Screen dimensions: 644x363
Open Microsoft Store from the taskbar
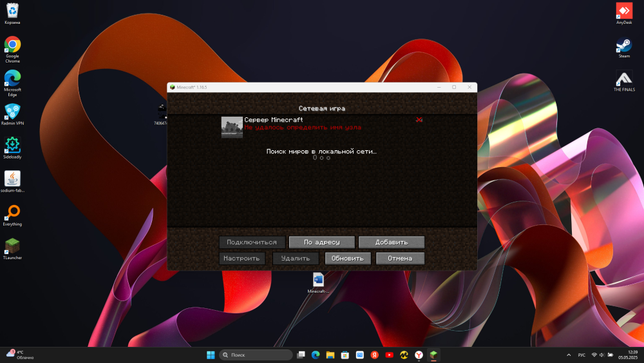point(345,355)
